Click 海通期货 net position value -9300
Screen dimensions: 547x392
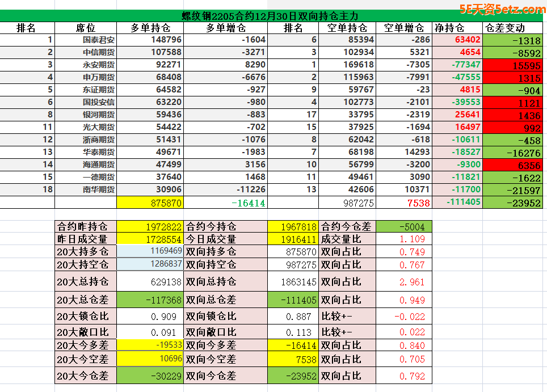457,165
